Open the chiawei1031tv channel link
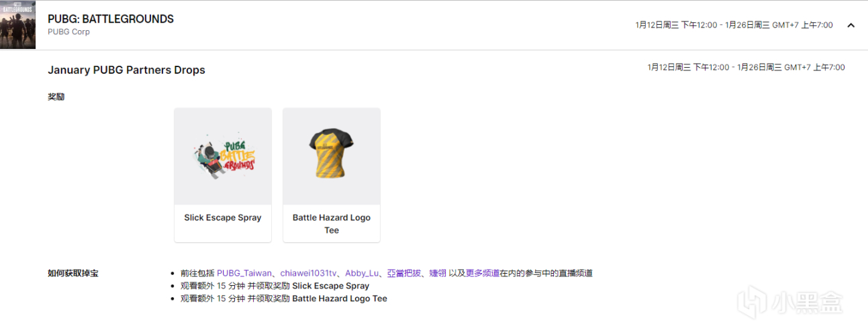868x328 pixels. click(x=309, y=273)
